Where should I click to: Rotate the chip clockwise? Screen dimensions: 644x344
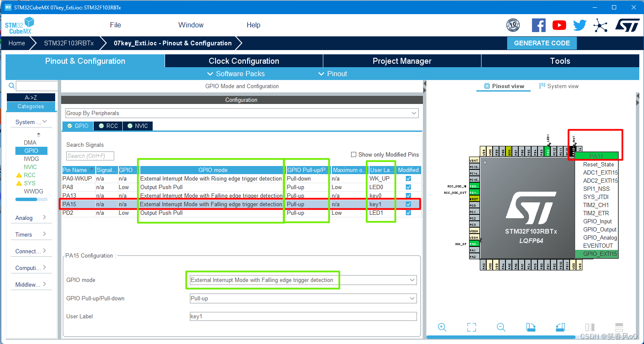tap(531, 327)
